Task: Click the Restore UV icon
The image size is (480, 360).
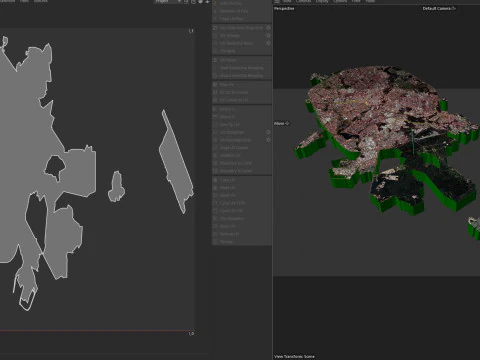Action: point(215,234)
